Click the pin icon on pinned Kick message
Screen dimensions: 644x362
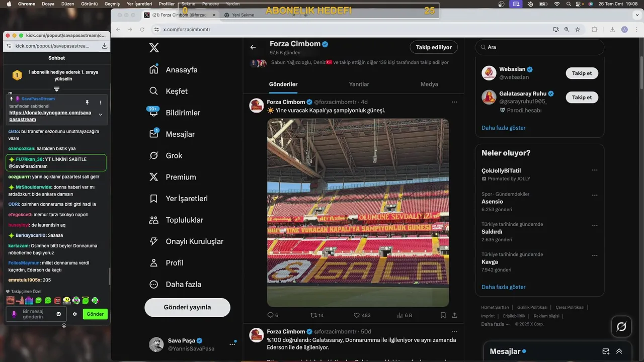tap(87, 103)
